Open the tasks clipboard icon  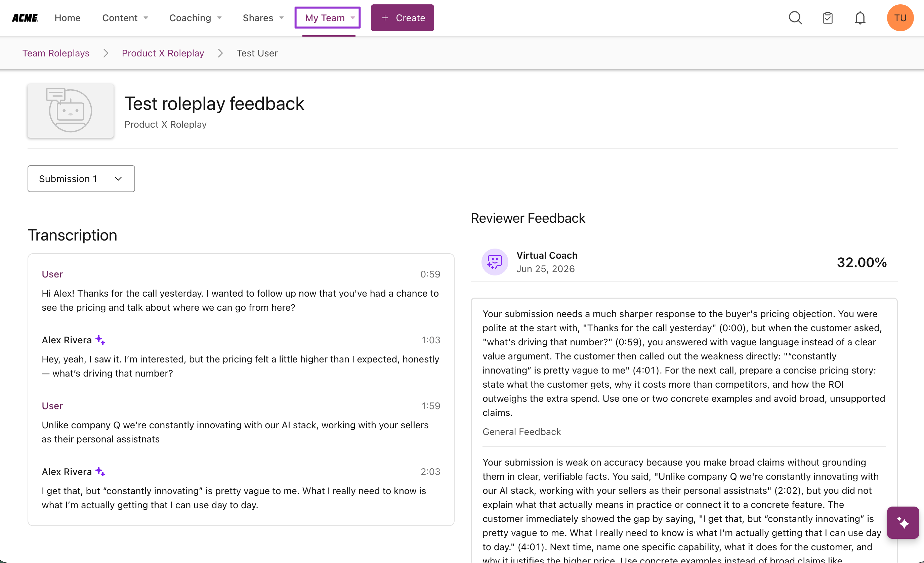(x=828, y=17)
